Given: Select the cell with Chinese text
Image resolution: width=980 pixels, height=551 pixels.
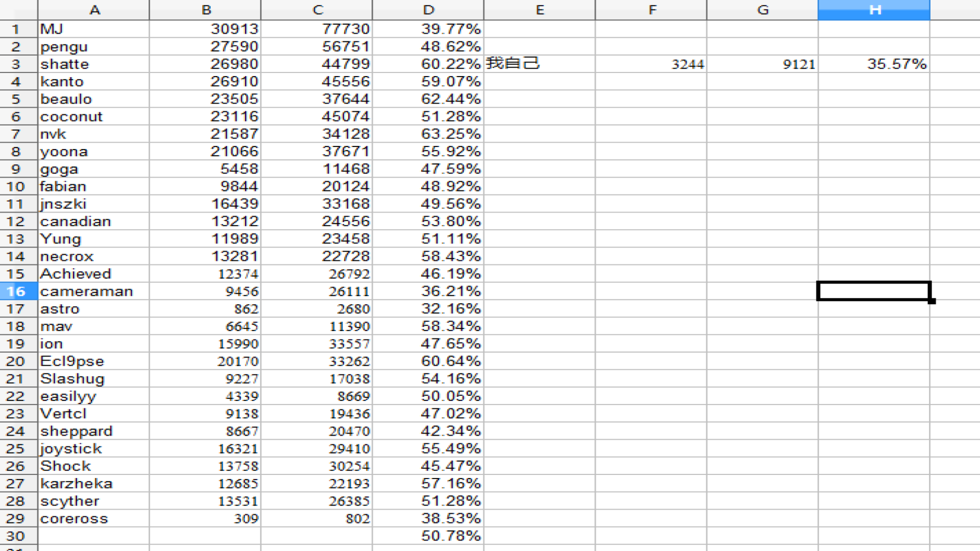Looking at the screenshot, I should coord(540,64).
